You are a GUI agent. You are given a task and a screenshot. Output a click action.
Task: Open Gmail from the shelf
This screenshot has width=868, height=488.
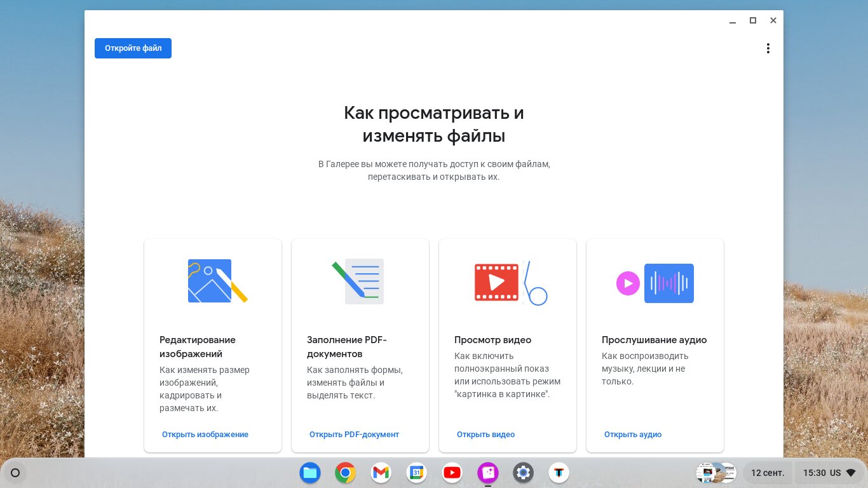tap(381, 473)
